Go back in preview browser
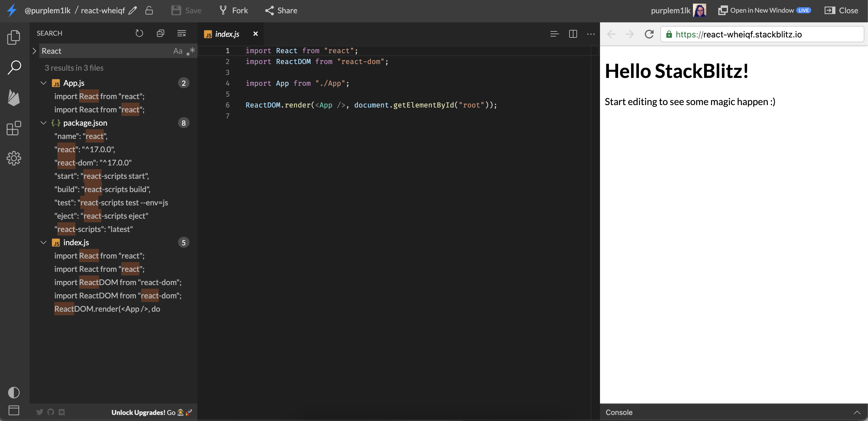Viewport: 868px width, 421px height. [x=611, y=34]
